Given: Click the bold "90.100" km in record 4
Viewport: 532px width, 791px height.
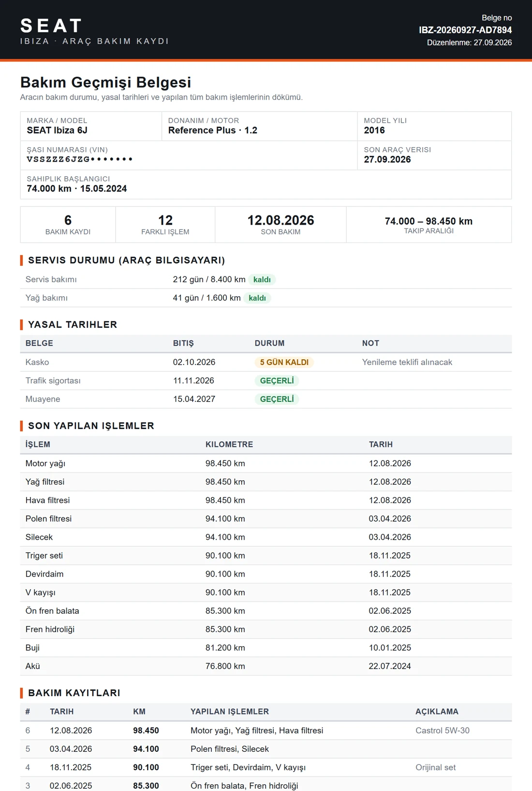Looking at the screenshot, I should pyautogui.click(x=146, y=767).
